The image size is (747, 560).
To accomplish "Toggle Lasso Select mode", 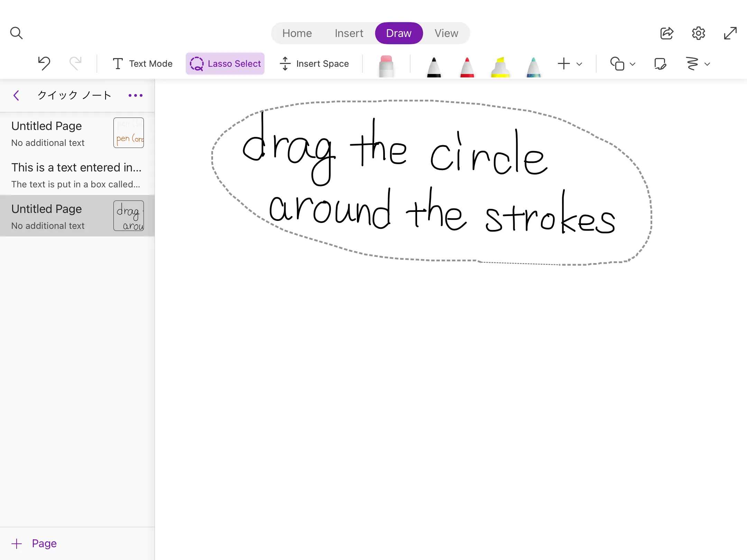I will tap(225, 64).
